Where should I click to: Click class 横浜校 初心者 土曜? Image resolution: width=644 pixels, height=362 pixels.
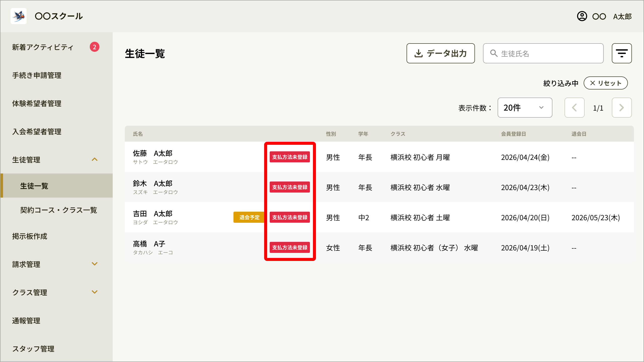click(x=420, y=218)
